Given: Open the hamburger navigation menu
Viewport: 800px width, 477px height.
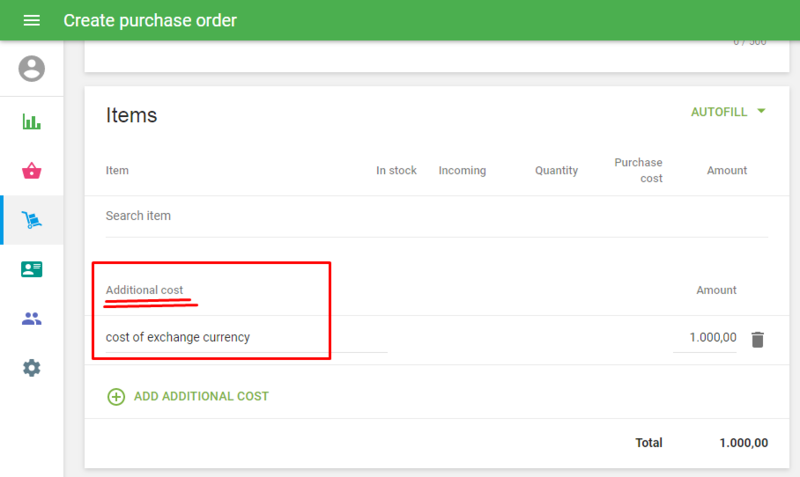Looking at the screenshot, I should pos(31,20).
